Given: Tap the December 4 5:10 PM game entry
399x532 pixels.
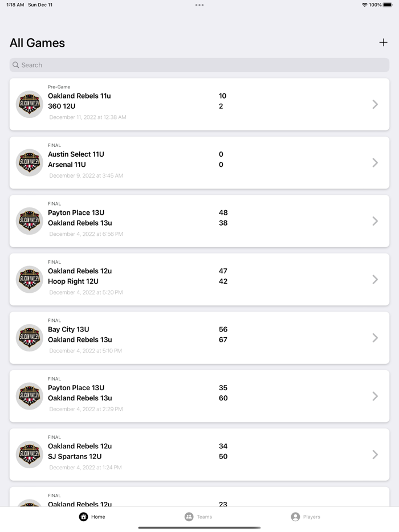Looking at the screenshot, I should [x=199, y=338].
